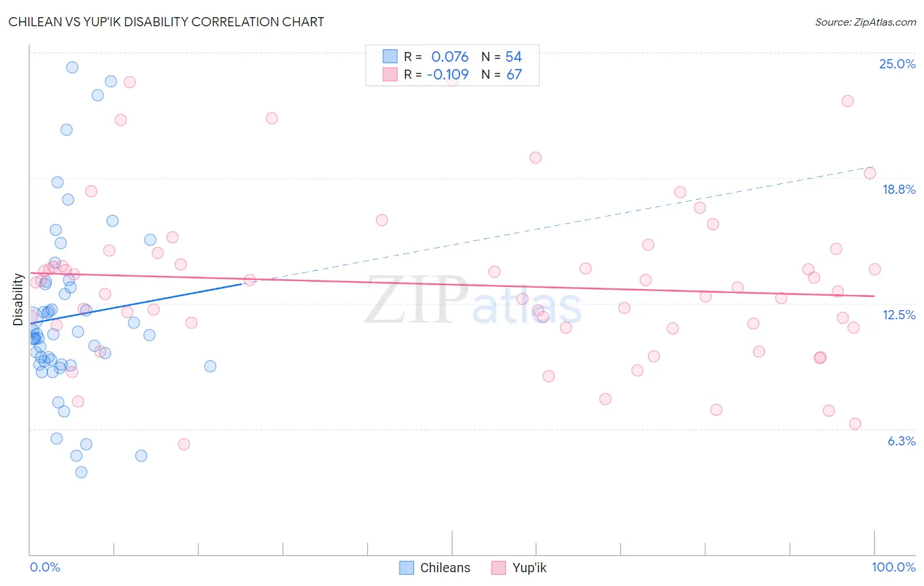Click the chart title text
This screenshot has height=586, width=924.
coord(166,22)
